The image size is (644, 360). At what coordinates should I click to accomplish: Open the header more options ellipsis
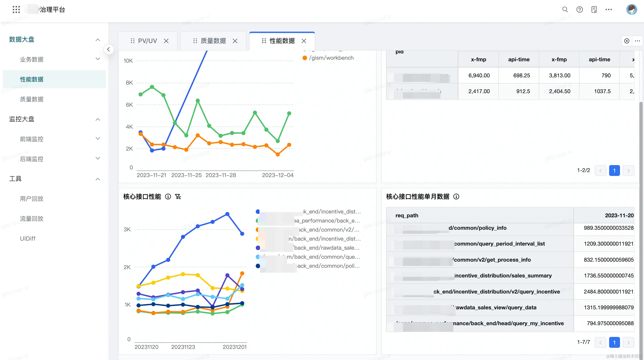point(609,9)
